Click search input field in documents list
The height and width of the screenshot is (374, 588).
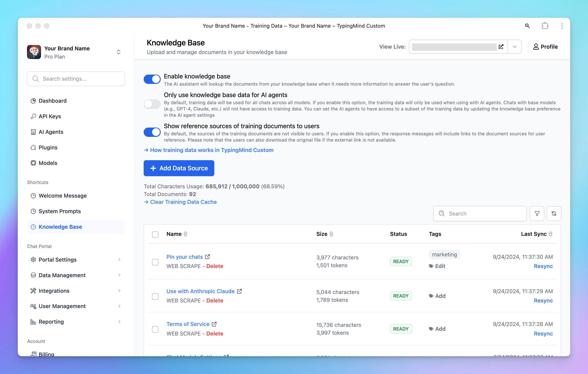point(480,213)
